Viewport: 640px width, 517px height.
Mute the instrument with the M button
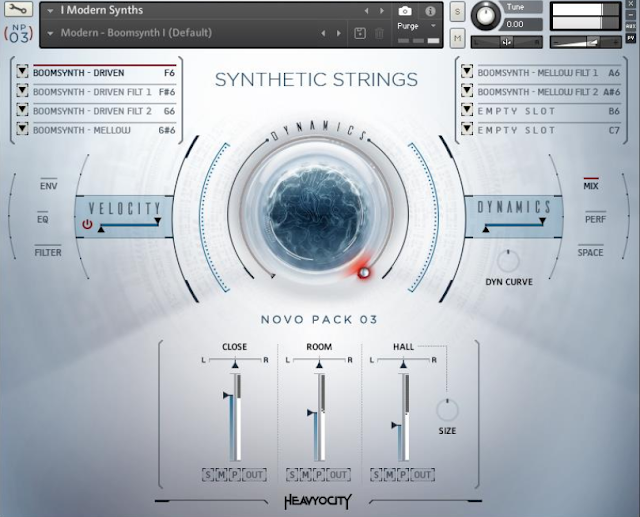457,38
